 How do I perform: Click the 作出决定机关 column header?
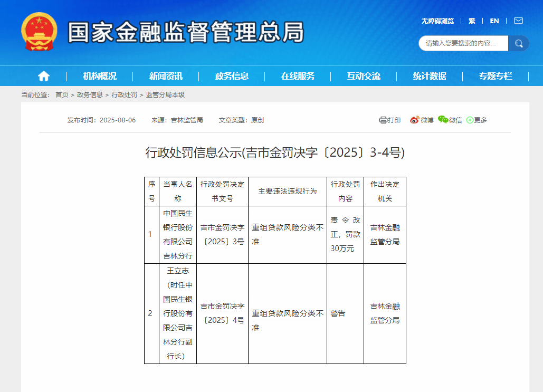point(385,192)
